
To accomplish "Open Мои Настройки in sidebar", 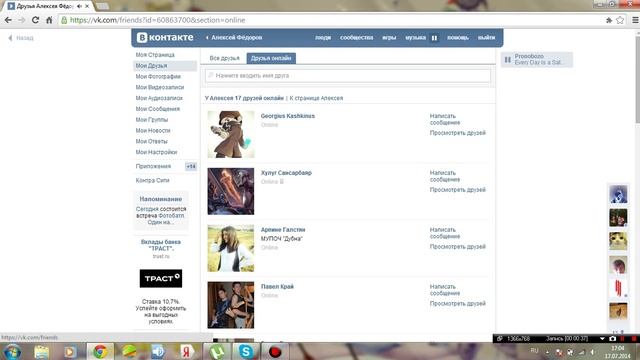I will (x=156, y=152).
